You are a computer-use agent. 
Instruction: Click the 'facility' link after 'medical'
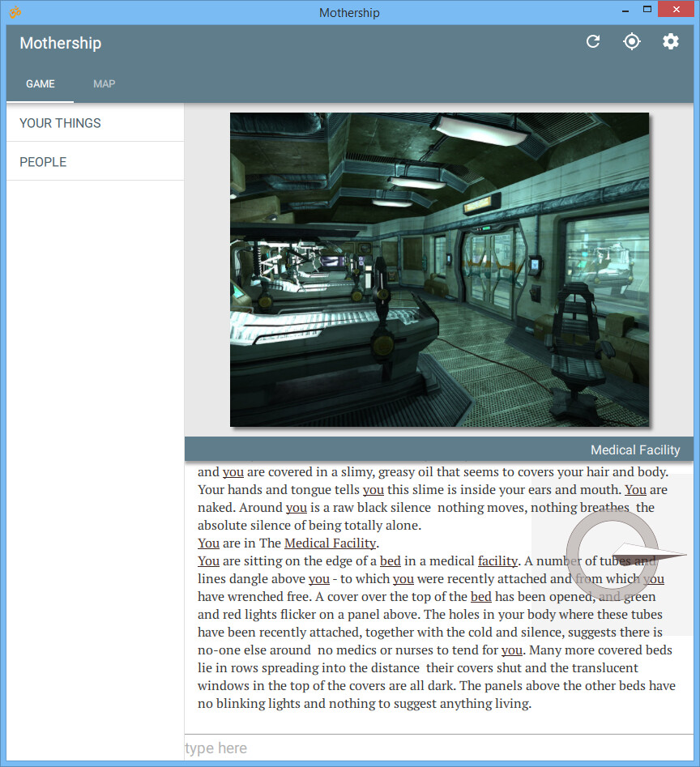[497, 561]
